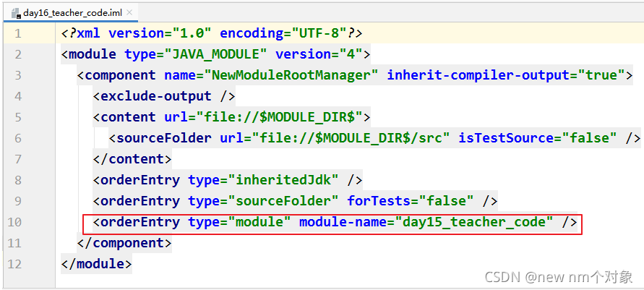
Task: Click the sourceFolder tag name on line 6
Action: (x=164, y=138)
